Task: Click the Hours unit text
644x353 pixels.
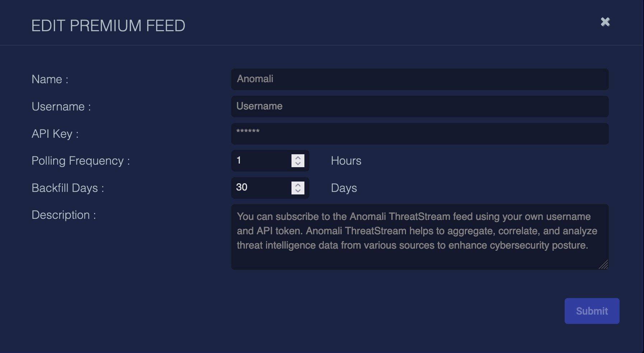Action: pos(346,161)
